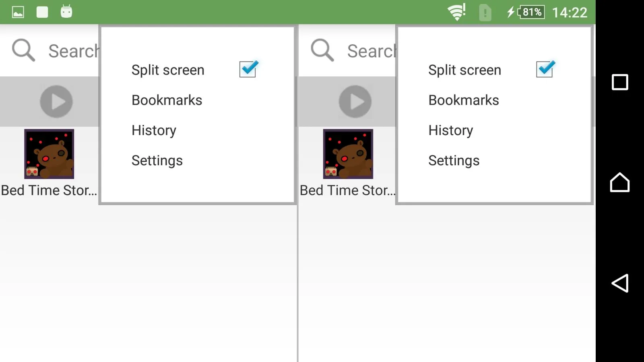Open the Android recent apps square button
Viewport: 644px width, 362px height.
(x=620, y=82)
